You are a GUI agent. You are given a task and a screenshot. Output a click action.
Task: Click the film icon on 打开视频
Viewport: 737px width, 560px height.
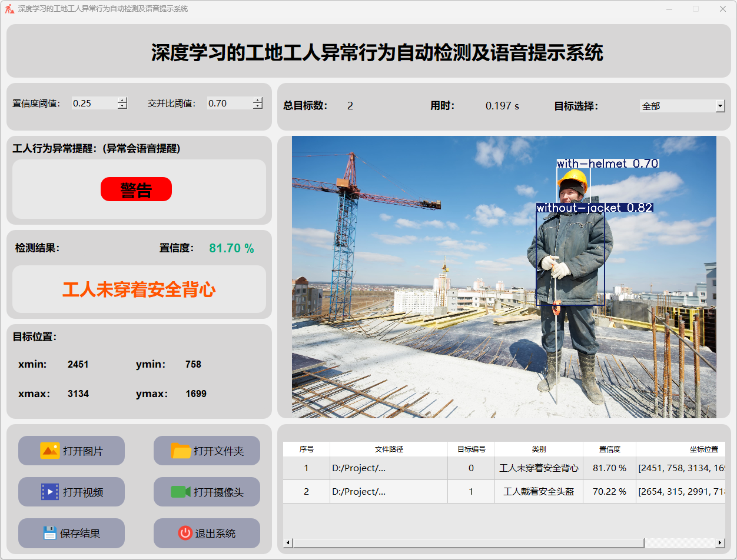49,492
